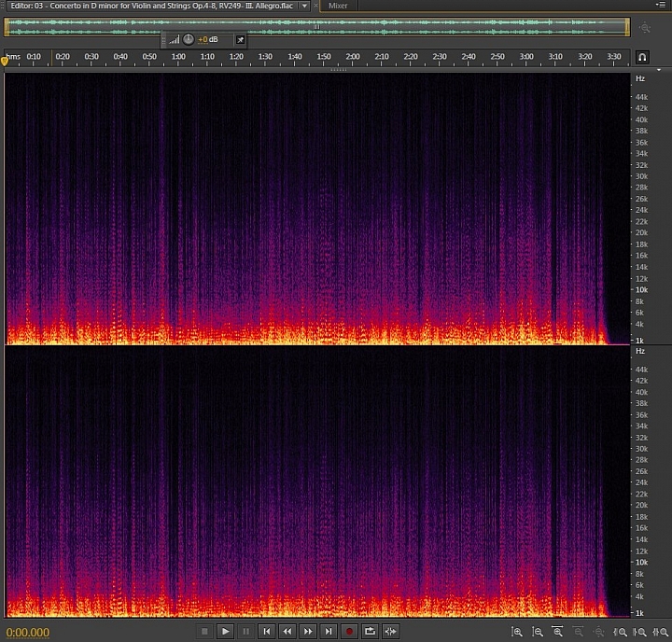Zoom out amplitude icon
Screen dimensions: 672x642
[537, 632]
